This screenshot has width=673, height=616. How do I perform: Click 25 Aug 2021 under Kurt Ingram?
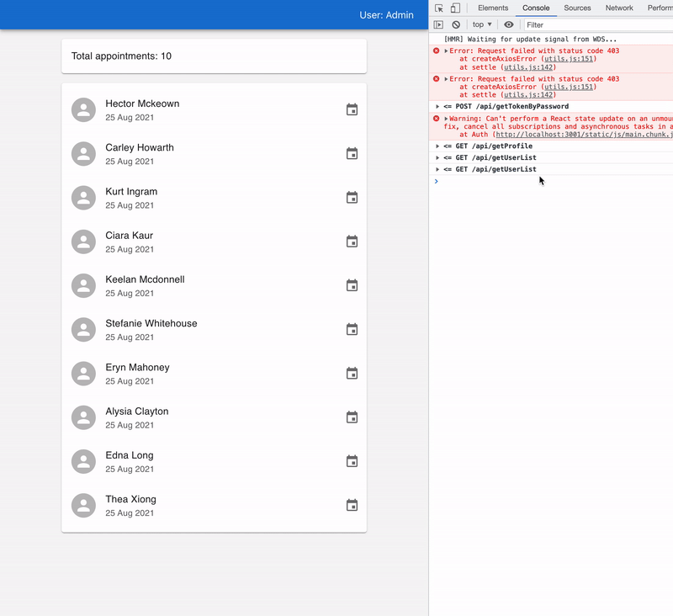130,205
